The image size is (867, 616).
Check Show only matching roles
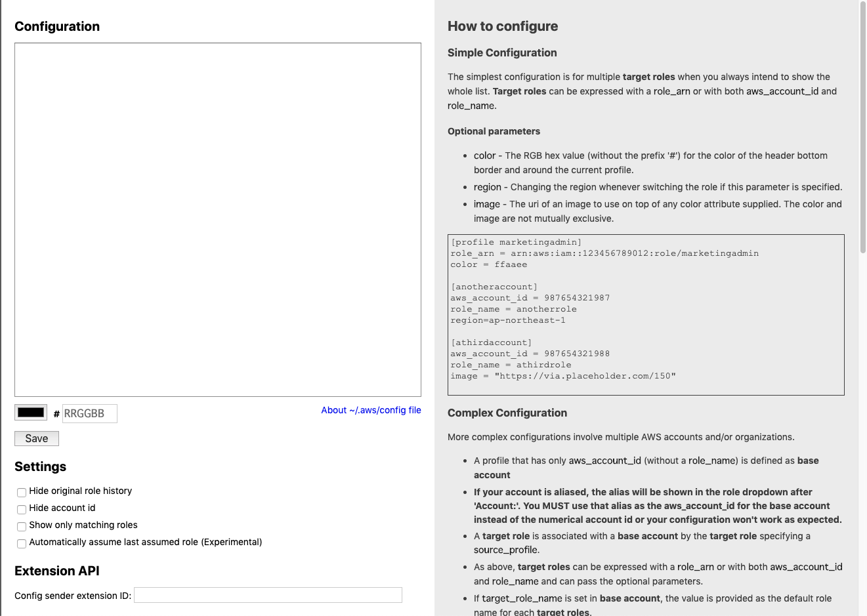[x=22, y=526]
